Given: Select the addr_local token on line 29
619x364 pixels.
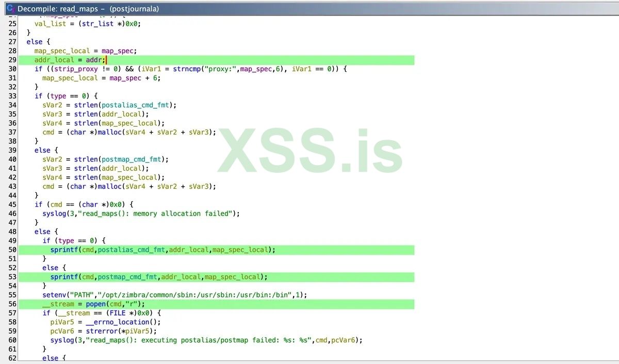Looking at the screenshot, I should click(x=52, y=60).
